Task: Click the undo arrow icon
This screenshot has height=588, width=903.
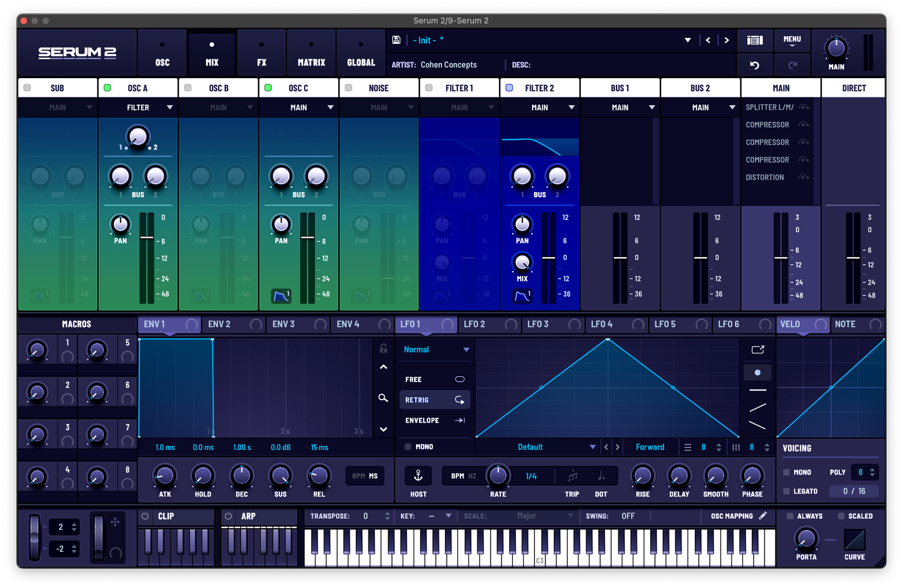Action: click(x=754, y=65)
